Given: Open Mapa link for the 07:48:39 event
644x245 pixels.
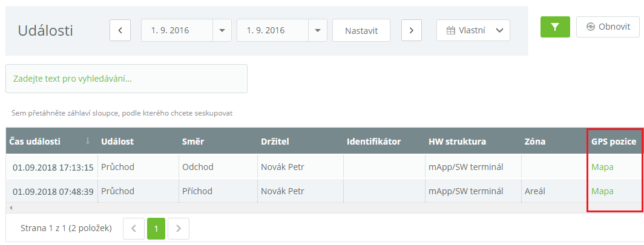Looking at the screenshot, I should [x=602, y=191].
